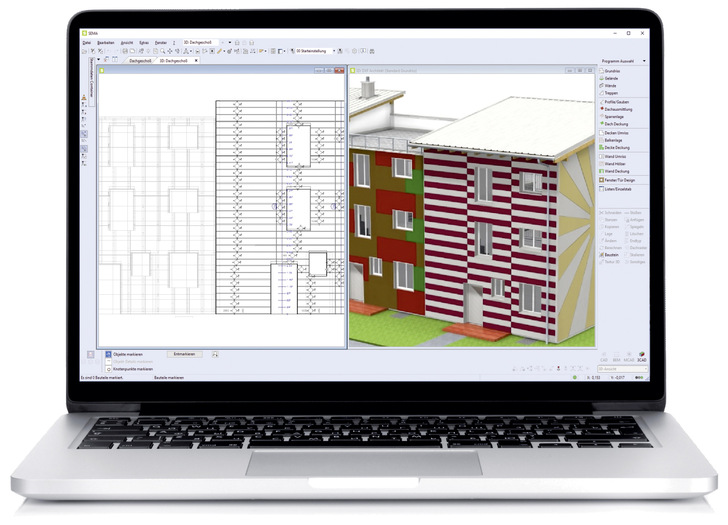Click inside the roof plan drawing window
Viewport: 728px width, 525px height.
pos(222,210)
